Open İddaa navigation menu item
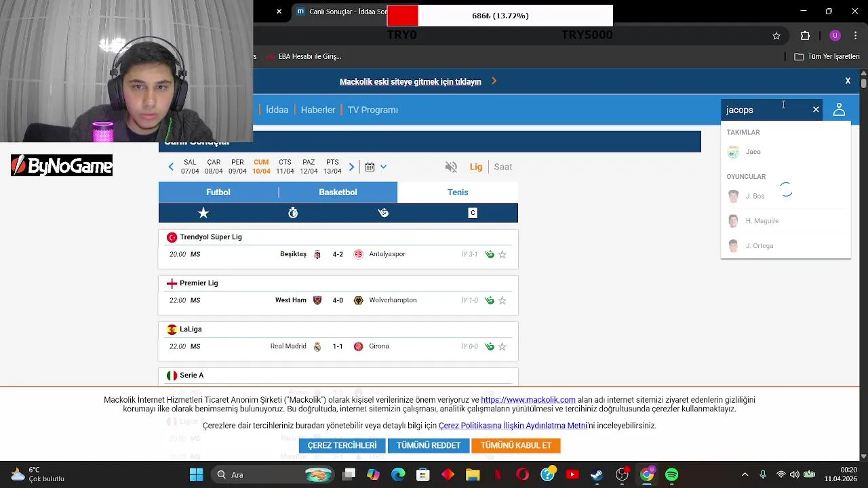The width and height of the screenshot is (868, 488). point(277,110)
